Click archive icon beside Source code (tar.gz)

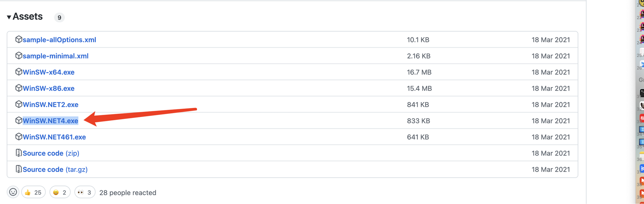click(x=19, y=169)
